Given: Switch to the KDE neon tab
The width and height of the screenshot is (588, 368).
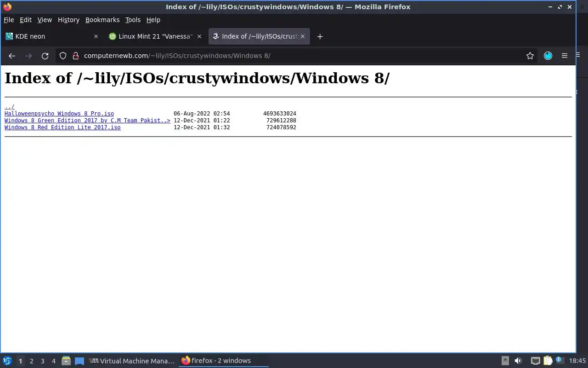Looking at the screenshot, I should click(51, 36).
